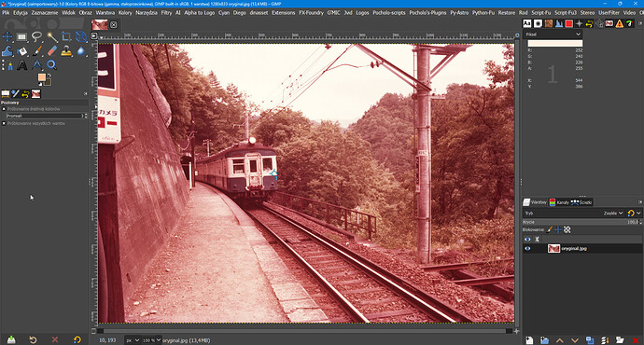The height and width of the screenshot is (345, 644).
Task: Open the Tool Options tab
Action: [5, 94]
